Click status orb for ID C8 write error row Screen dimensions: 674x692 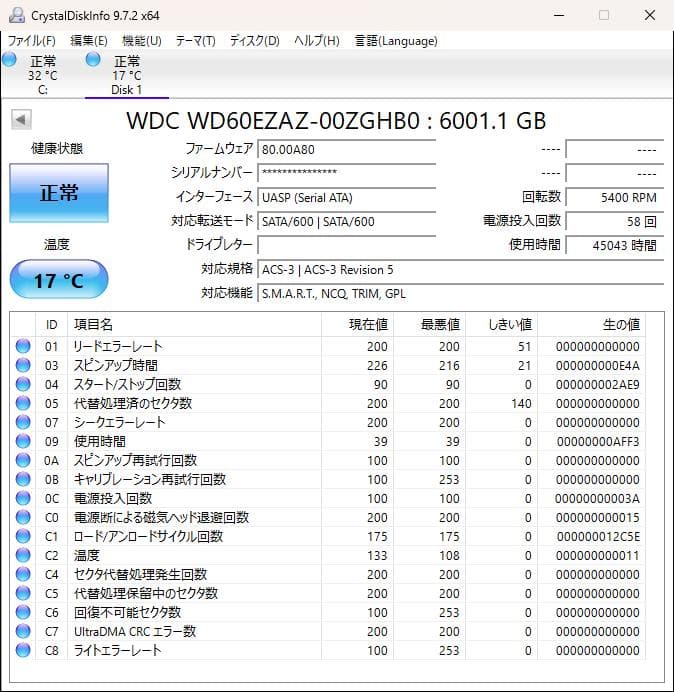coord(23,650)
